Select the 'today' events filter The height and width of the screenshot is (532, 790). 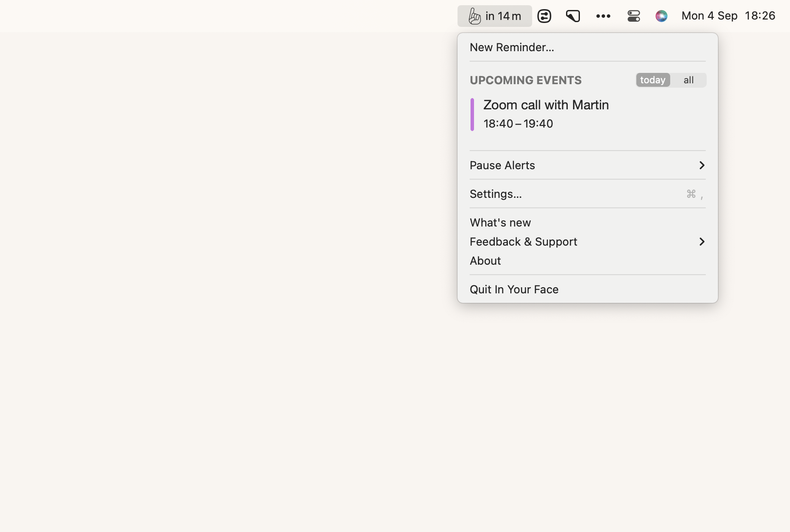click(x=652, y=80)
